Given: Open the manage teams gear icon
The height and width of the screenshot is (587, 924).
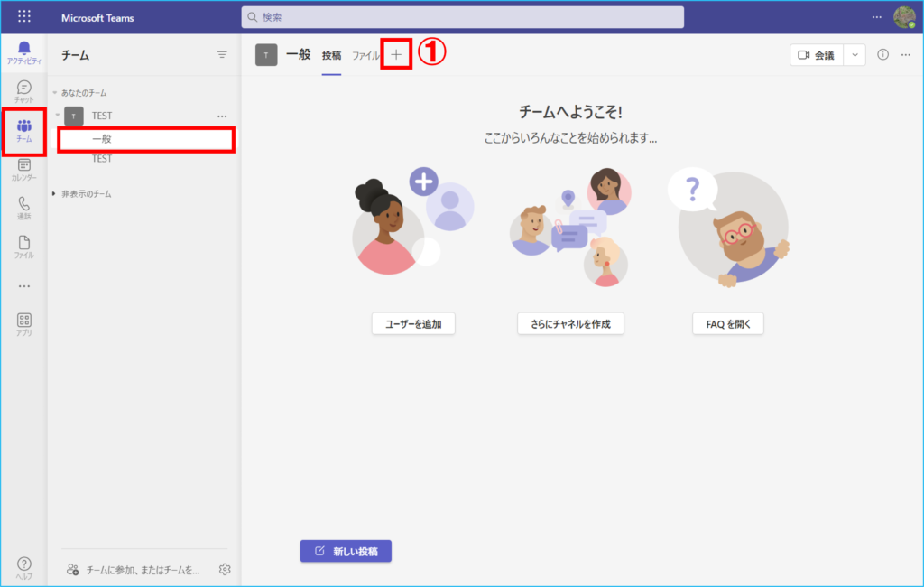Looking at the screenshot, I should coord(225,569).
